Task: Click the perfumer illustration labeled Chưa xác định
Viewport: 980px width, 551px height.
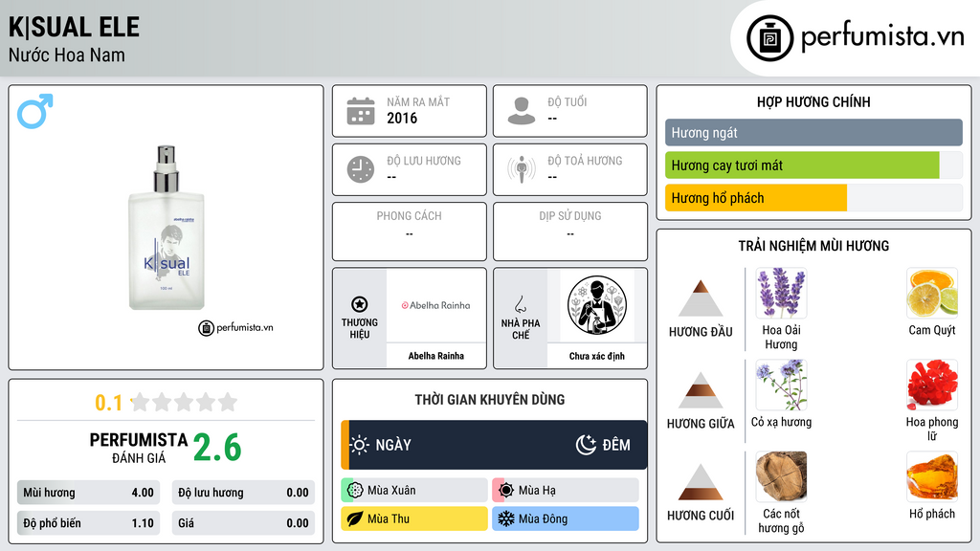Action: (597, 305)
